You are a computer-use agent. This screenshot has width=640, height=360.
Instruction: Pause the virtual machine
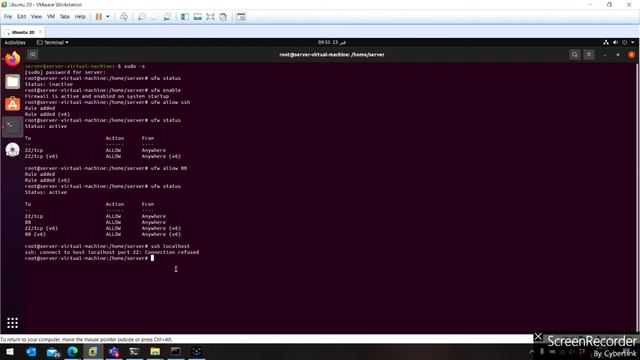(99, 17)
